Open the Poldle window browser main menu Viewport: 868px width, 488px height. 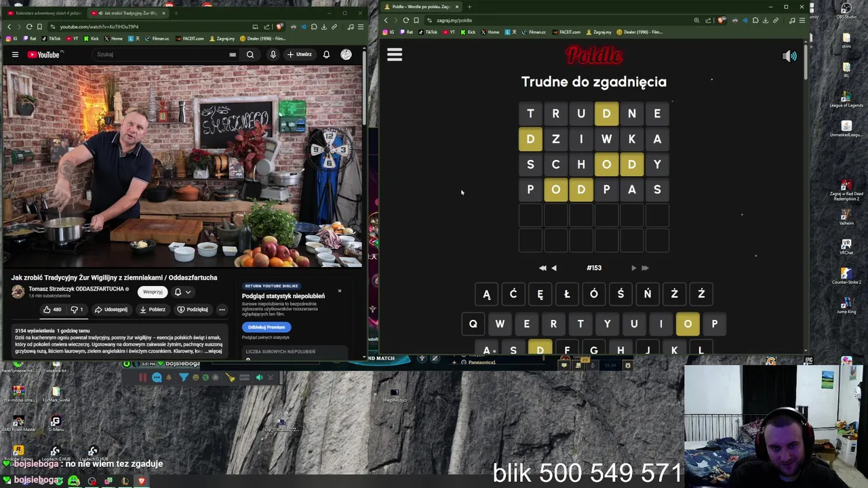(802, 20)
